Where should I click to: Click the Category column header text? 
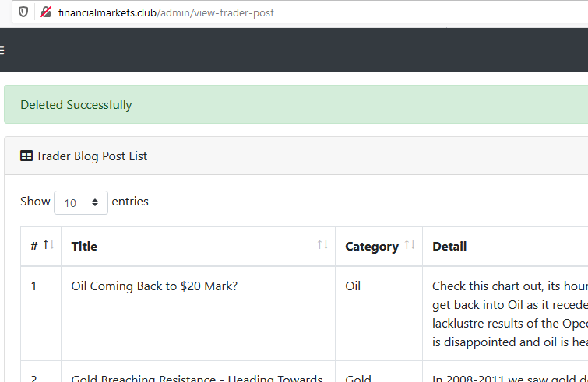click(371, 247)
